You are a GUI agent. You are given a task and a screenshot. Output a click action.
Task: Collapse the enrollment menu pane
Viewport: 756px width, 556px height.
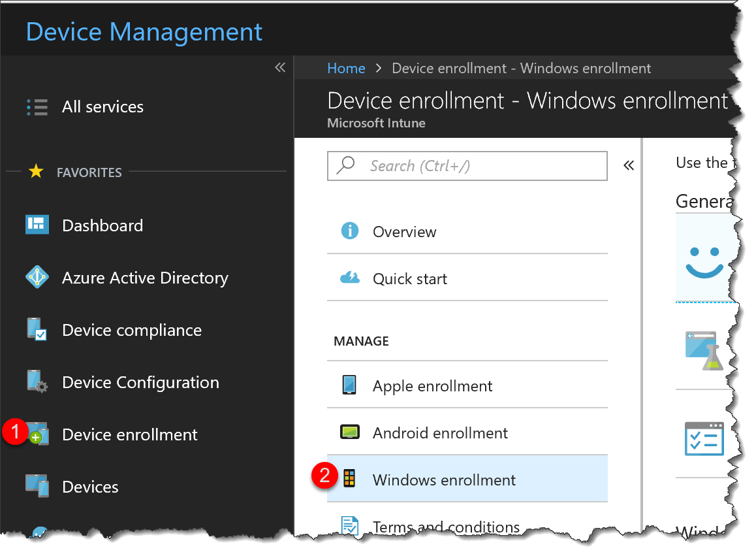629,165
